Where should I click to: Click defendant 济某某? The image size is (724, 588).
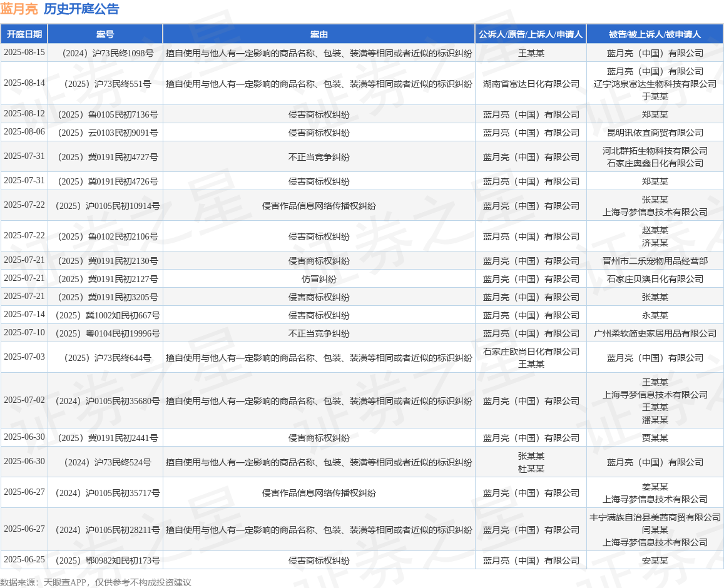click(x=655, y=243)
